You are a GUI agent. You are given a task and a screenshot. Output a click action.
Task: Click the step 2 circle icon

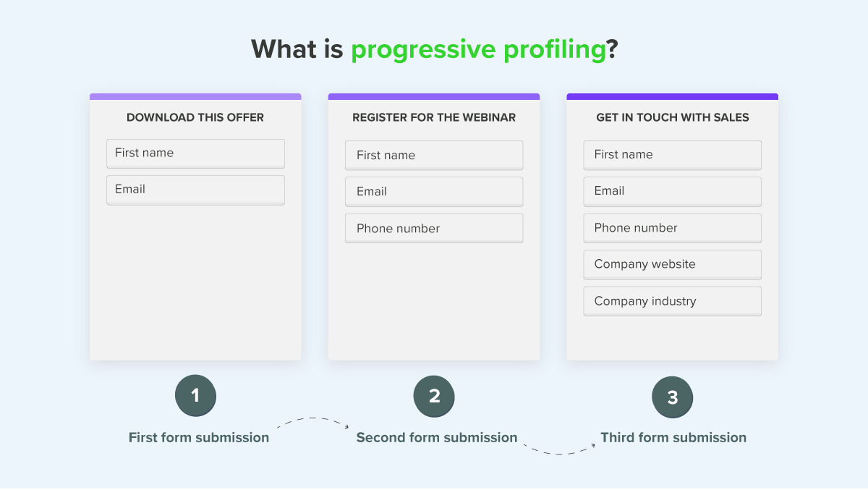click(434, 396)
